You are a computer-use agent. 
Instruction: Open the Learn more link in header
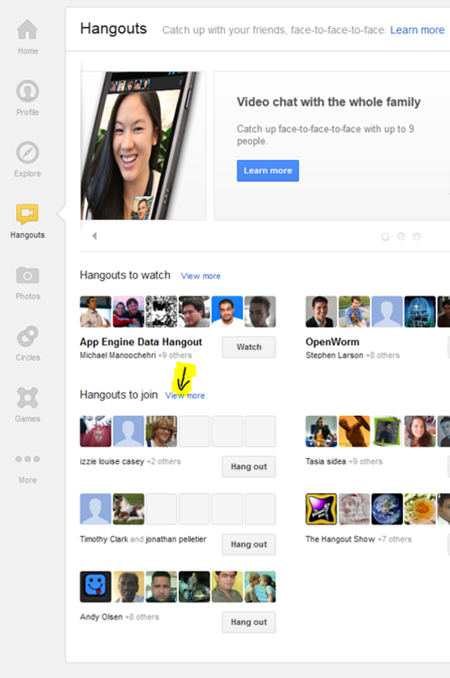coord(417,30)
